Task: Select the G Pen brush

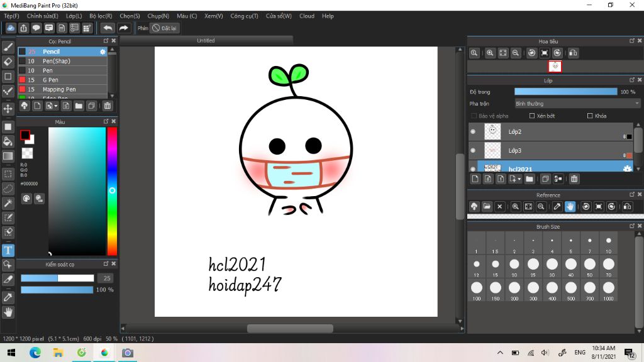Action: 62,80
